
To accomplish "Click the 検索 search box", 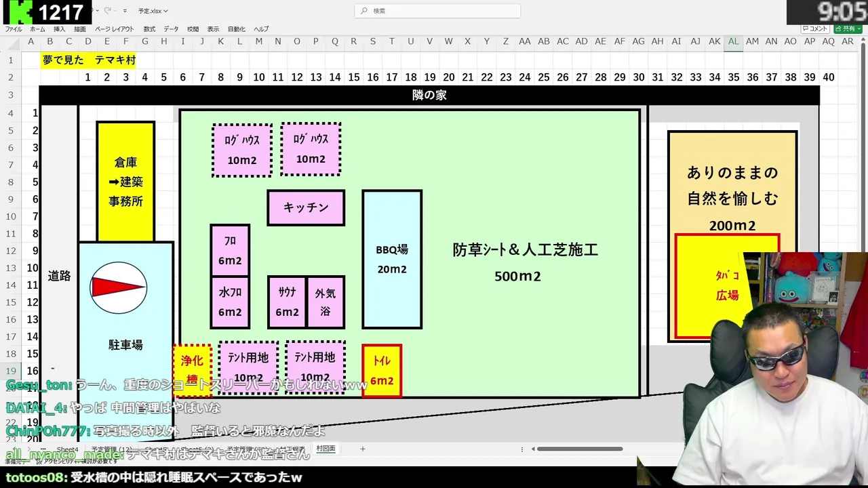I will [437, 11].
